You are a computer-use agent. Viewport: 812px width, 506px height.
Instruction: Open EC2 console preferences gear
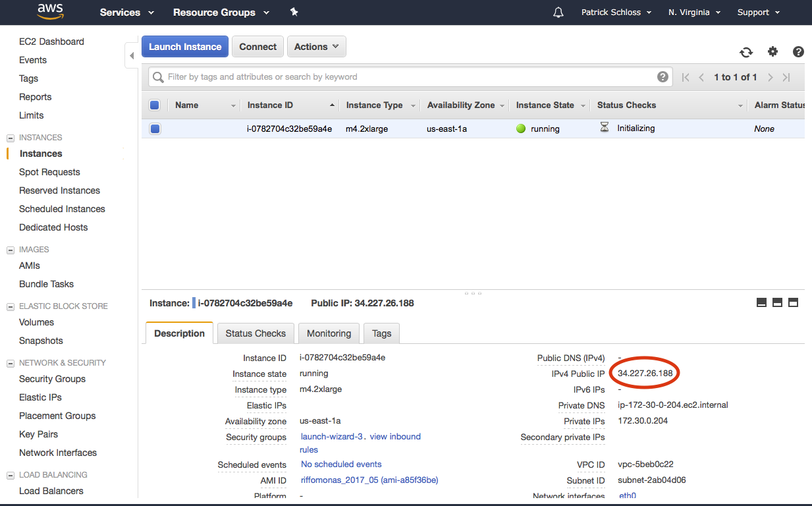coord(772,51)
